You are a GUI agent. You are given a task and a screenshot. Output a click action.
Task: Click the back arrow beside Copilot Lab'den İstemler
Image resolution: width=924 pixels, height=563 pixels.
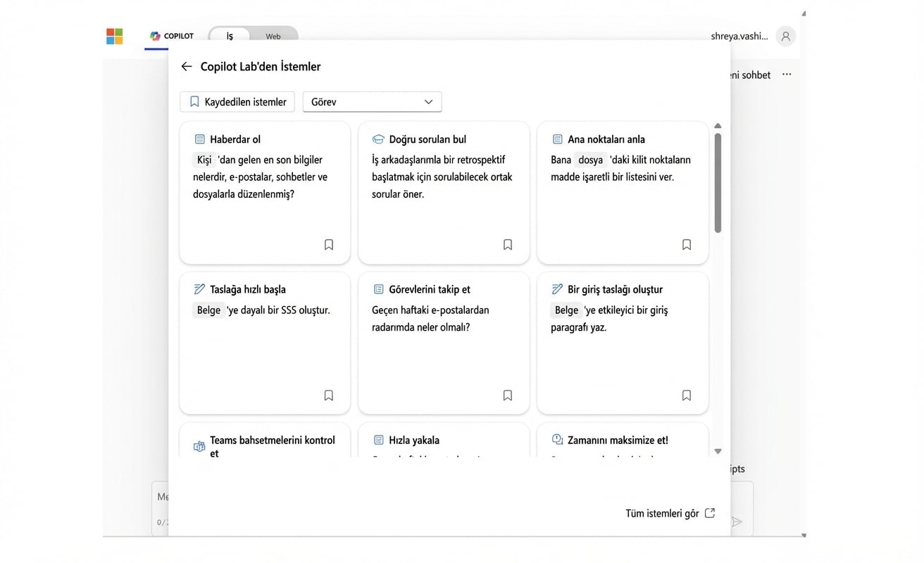pos(186,67)
